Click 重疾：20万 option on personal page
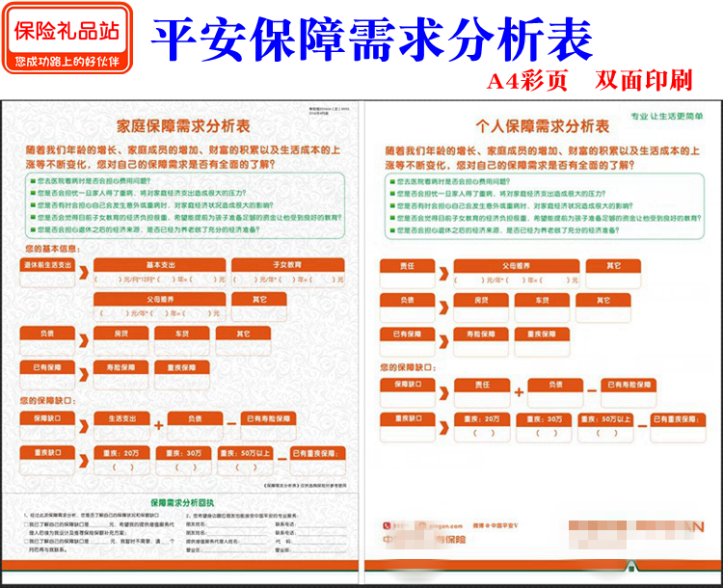Screen dimensions: 723x588 tap(482, 428)
